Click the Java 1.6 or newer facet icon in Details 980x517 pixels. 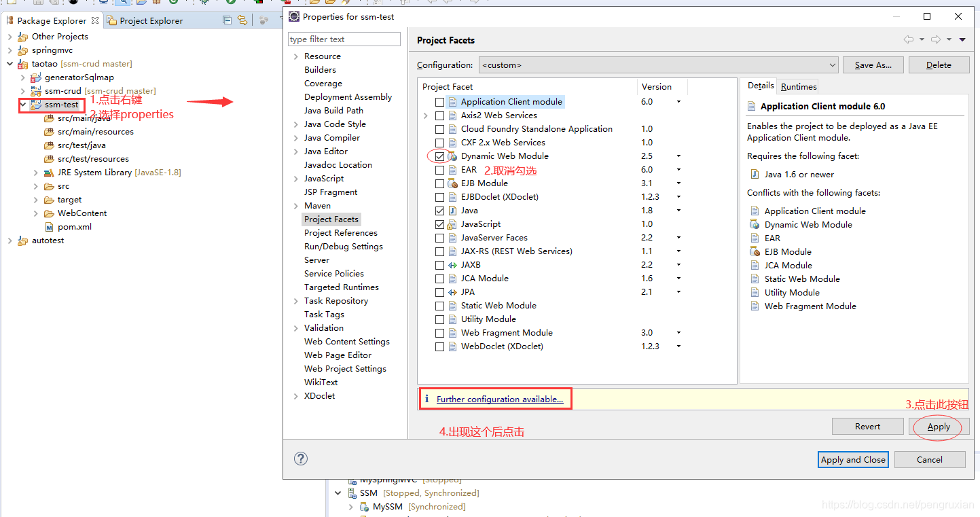tap(754, 174)
